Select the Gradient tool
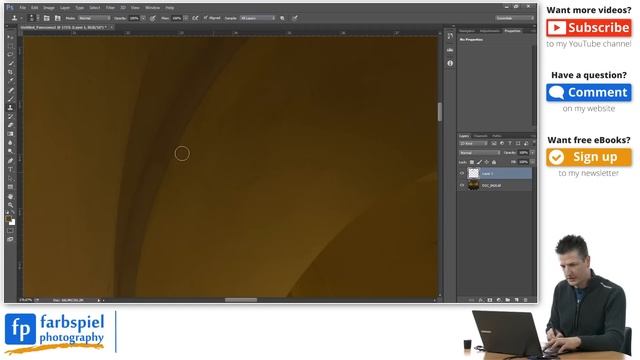Image resolution: width=640 pixels, height=360 pixels. [x=10, y=134]
